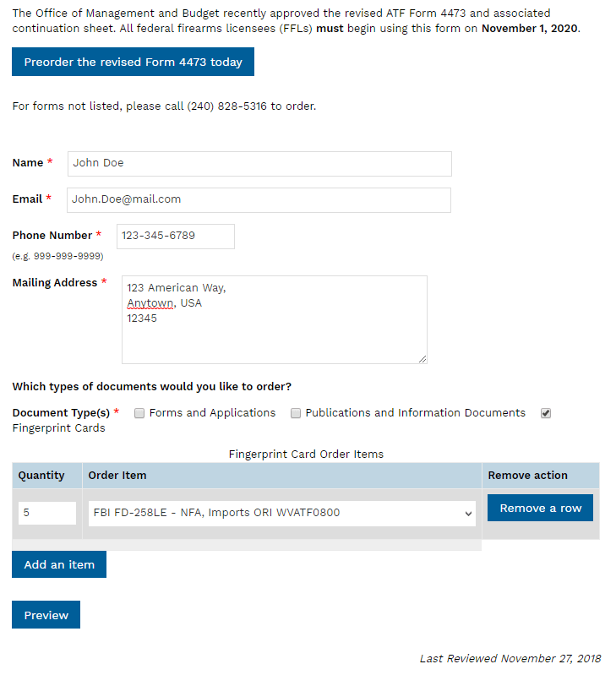Check the Forms and Applications checkbox
This screenshot has width=616, height=675.
point(139,413)
